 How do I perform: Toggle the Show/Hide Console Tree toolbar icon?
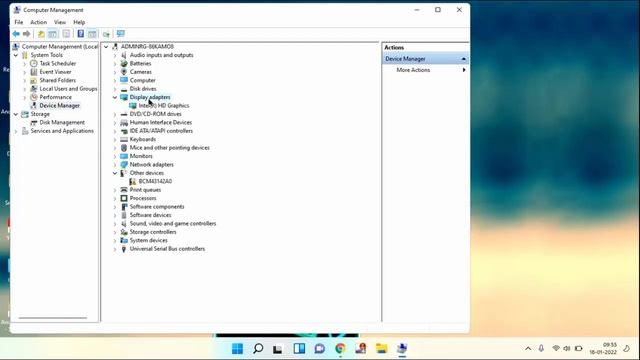tap(53, 34)
